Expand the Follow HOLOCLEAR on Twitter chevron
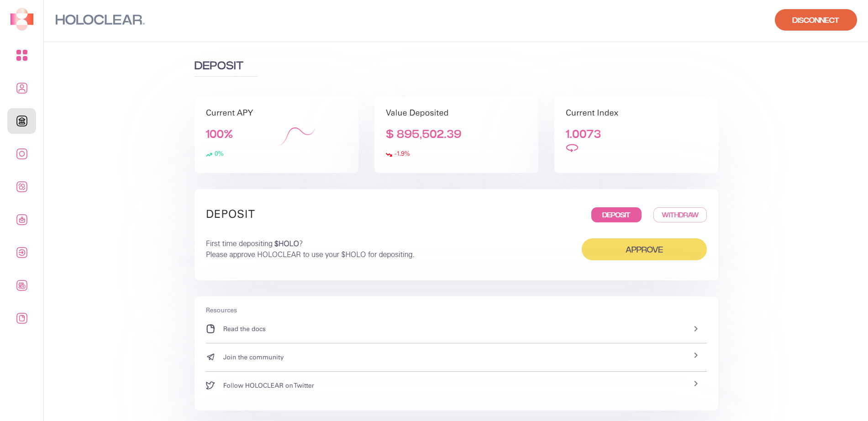868x421 pixels. point(696,384)
